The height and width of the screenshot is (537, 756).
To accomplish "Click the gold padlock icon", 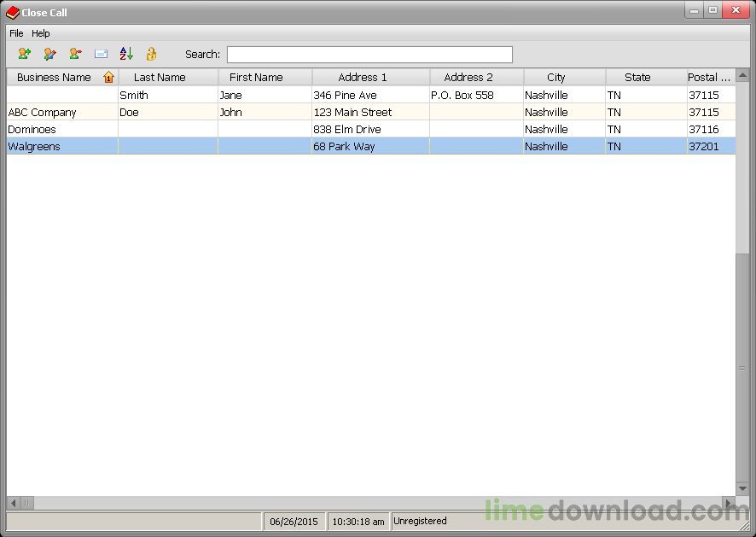I will pos(151,54).
